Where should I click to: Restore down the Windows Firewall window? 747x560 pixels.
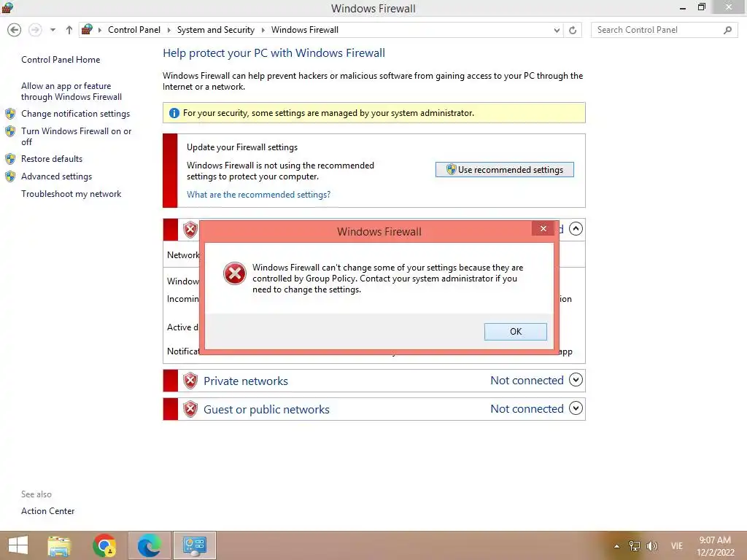[x=701, y=7]
